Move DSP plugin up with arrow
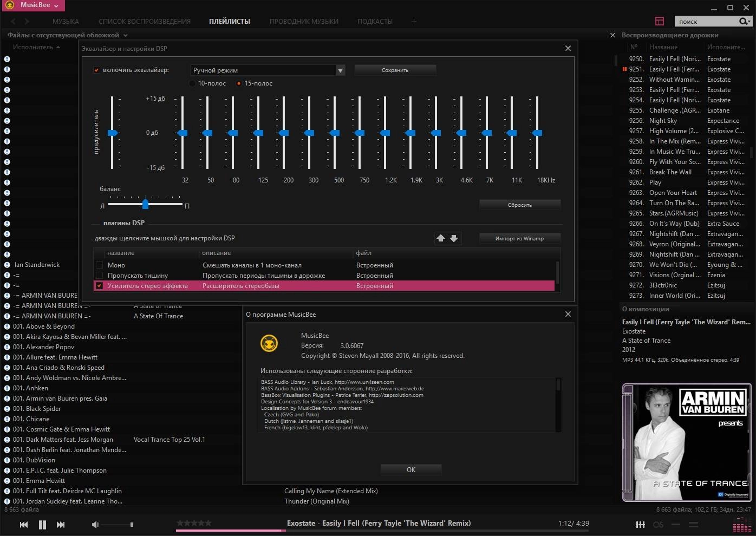This screenshot has height=536, width=756. 441,238
